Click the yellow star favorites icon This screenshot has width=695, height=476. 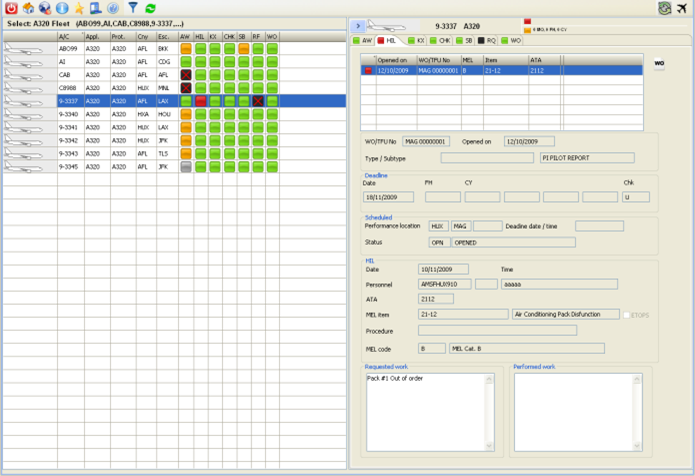click(79, 8)
